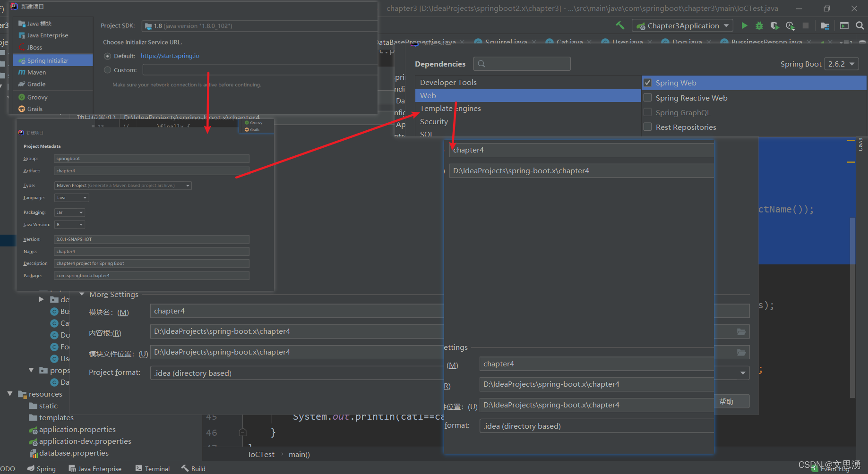Click the gray Stop square icon
Screen dimensions: 868x474
(x=806, y=25)
